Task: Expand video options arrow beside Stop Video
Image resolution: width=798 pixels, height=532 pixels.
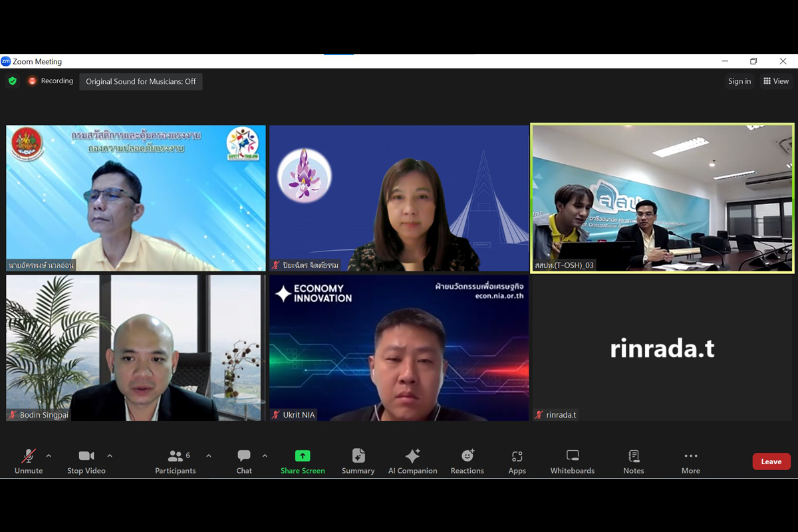Action: [x=110, y=456]
